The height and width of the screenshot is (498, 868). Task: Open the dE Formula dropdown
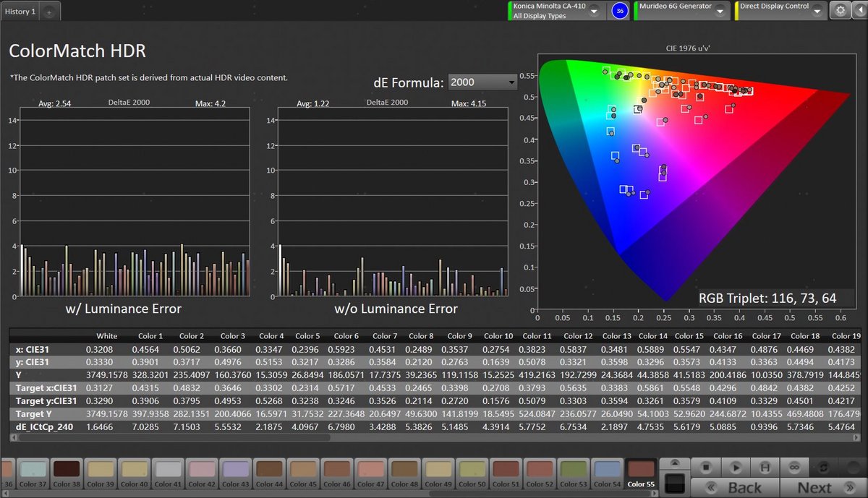tap(482, 82)
